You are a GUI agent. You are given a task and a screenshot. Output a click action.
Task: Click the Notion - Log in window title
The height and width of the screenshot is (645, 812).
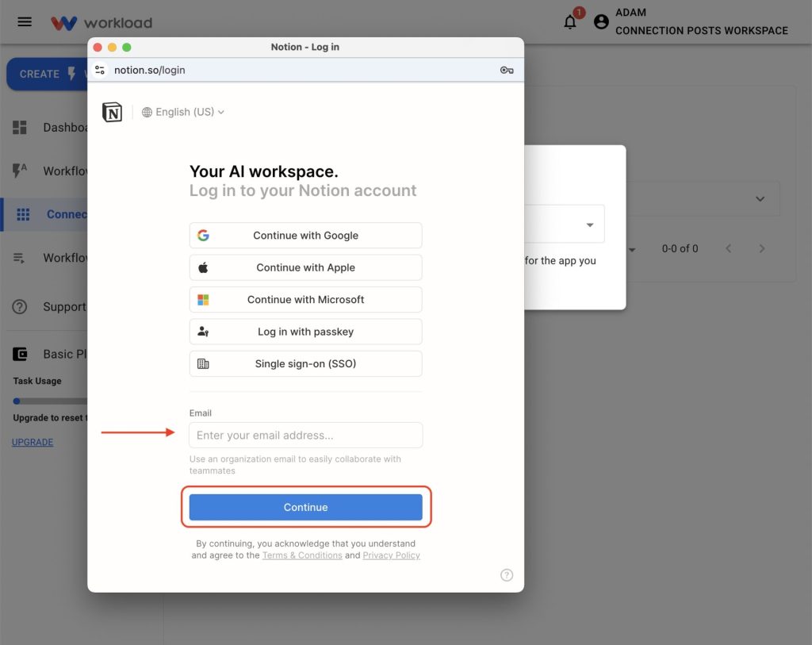pos(305,47)
